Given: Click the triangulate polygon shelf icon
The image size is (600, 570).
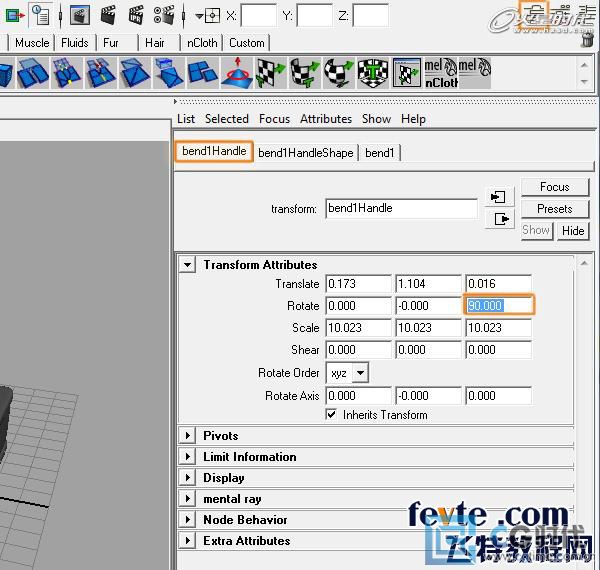Looking at the screenshot, I should 134,73.
